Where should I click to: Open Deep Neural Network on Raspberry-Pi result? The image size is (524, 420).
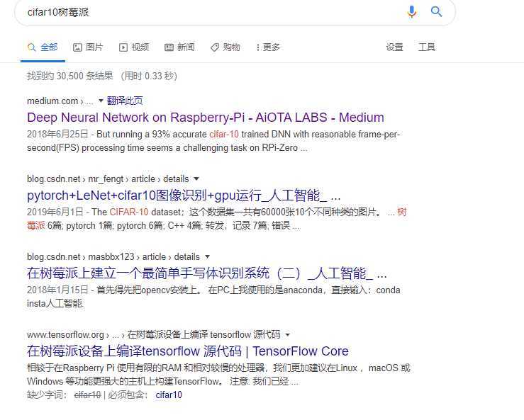click(206, 118)
